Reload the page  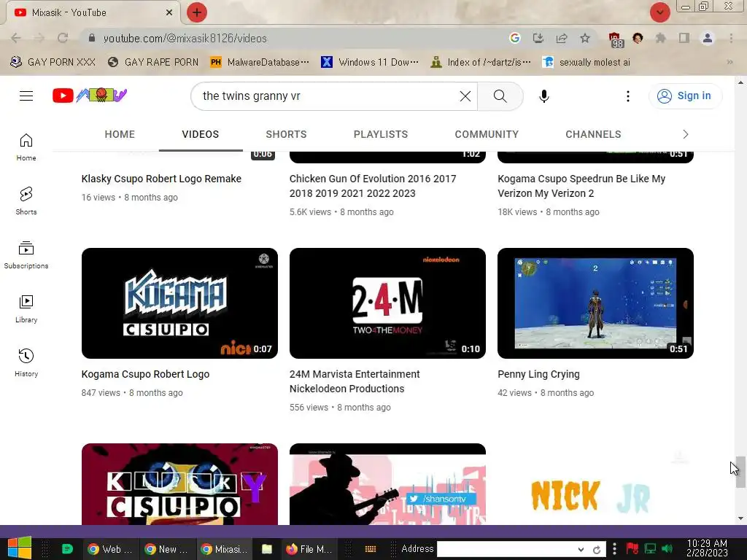coord(63,38)
